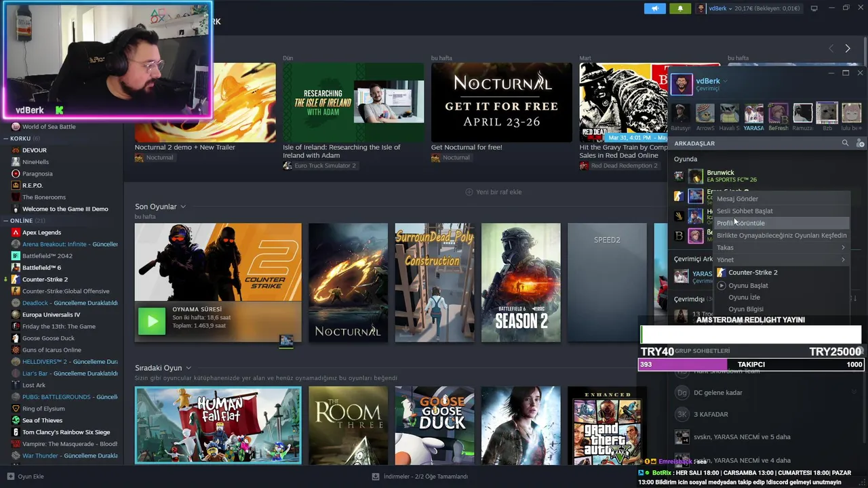The width and height of the screenshot is (868, 488).
Task: Open the Steam announcements megaphone icon
Action: tap(654, 8)
